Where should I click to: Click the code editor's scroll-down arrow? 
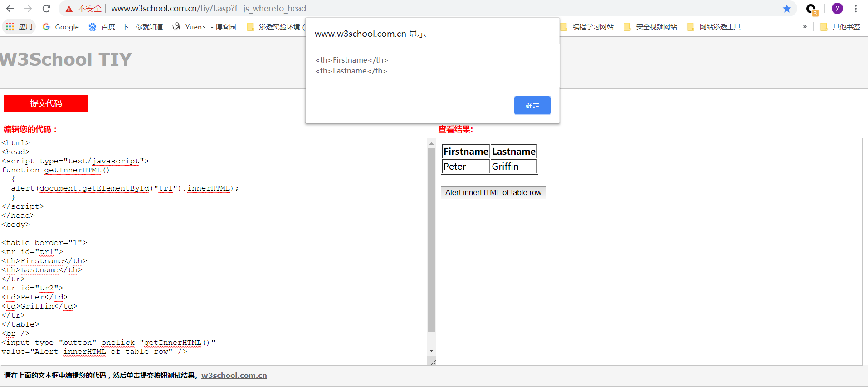click(431, 351)
